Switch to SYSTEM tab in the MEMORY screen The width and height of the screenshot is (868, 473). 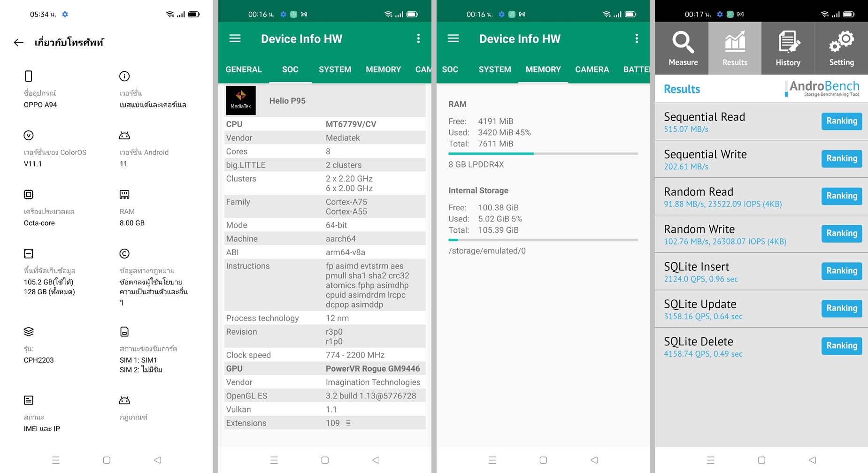[x=495, y=69]
